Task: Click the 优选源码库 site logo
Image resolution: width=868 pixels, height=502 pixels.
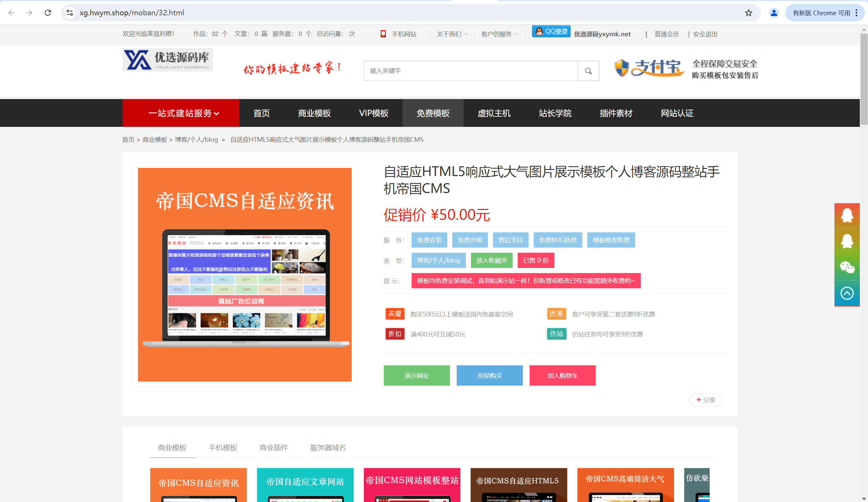Action: coord(167,60)
